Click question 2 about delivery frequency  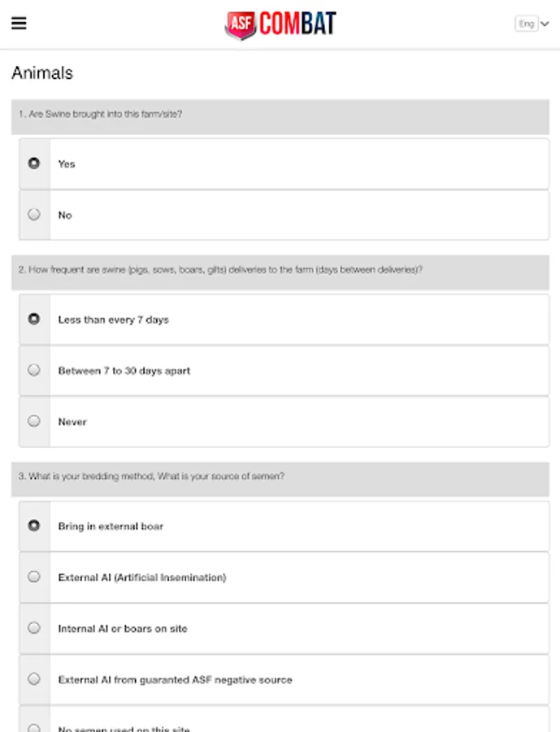[x=220, y=269]
